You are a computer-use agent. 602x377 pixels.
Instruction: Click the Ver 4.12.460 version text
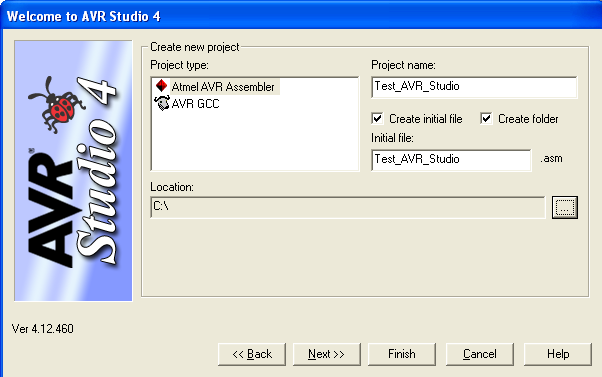click(x=43, y=329)
